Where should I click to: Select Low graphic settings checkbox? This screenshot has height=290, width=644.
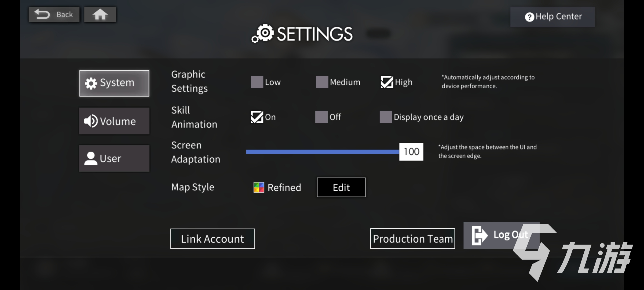click(x=256, y=82)
